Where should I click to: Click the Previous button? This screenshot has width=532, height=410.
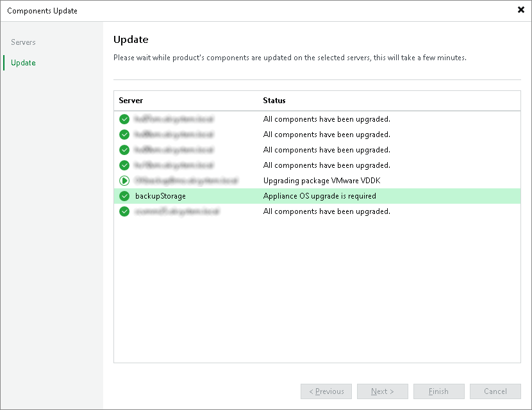326,391
